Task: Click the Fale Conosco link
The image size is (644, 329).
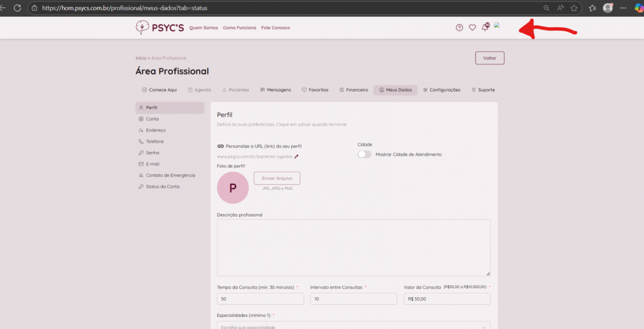Action: [275, 28]
